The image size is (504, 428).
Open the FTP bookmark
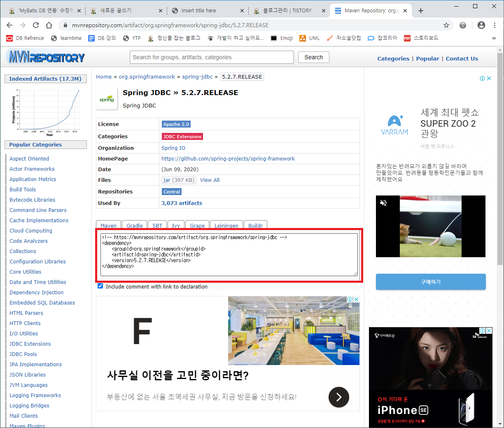[132, 38]
